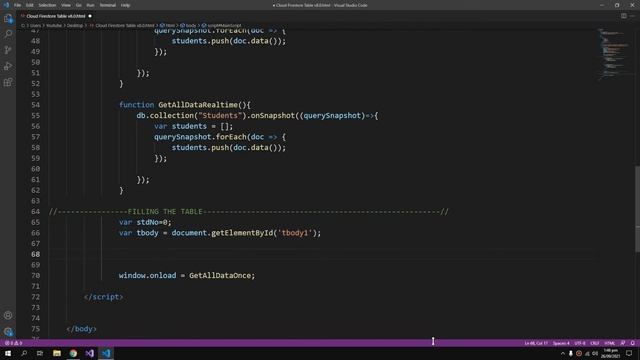Open the Extensions view
This screenshot has width=640, height=360.
[8, 82]
